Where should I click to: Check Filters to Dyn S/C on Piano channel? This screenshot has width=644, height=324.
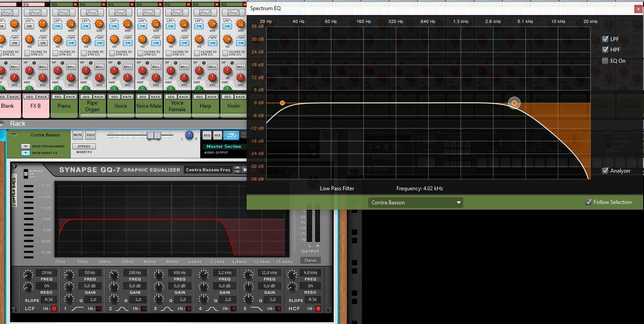[x=55, y=53]
